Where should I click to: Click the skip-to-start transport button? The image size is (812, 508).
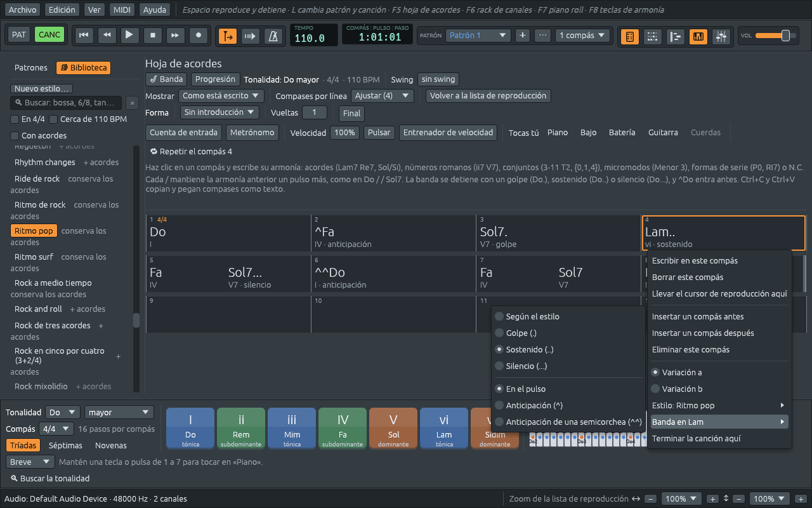click(83, 36)
